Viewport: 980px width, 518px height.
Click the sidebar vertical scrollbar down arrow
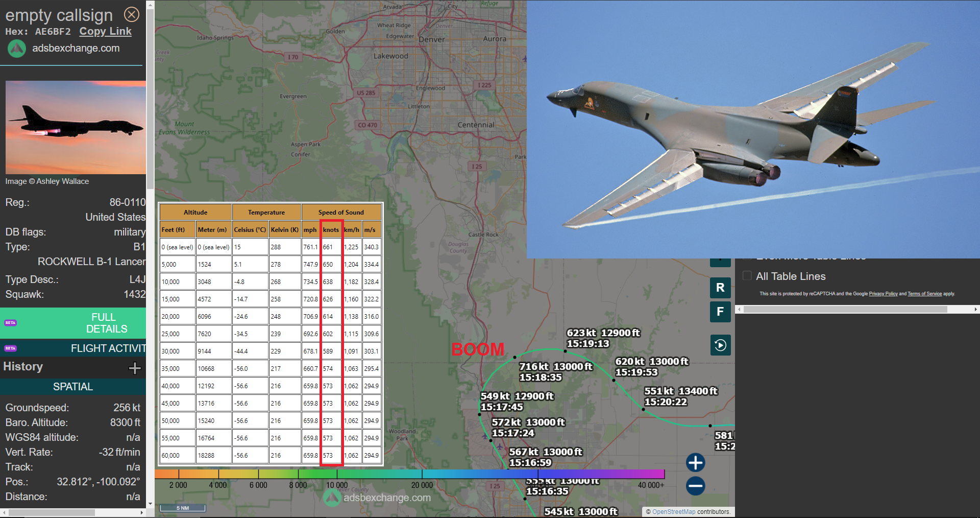tap(150, 504)
